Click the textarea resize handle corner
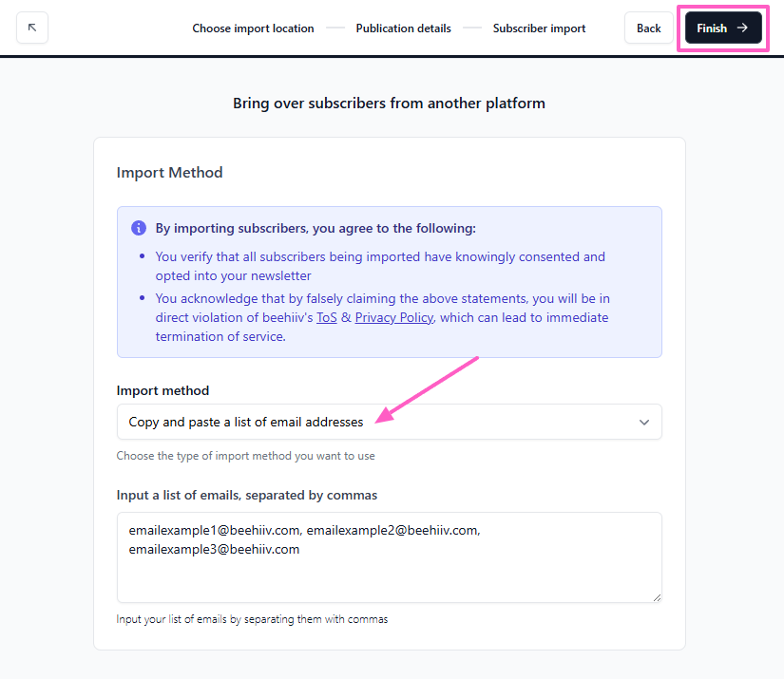 point(656,596)
